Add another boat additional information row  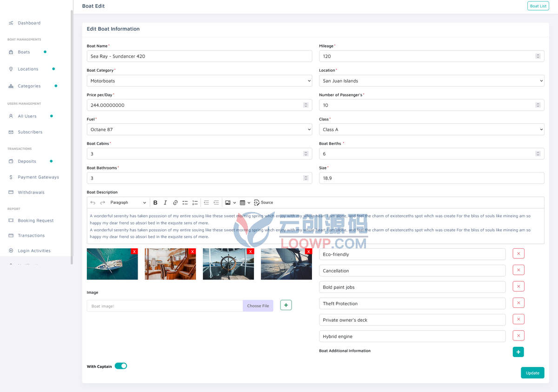click(x=518, y=352)
